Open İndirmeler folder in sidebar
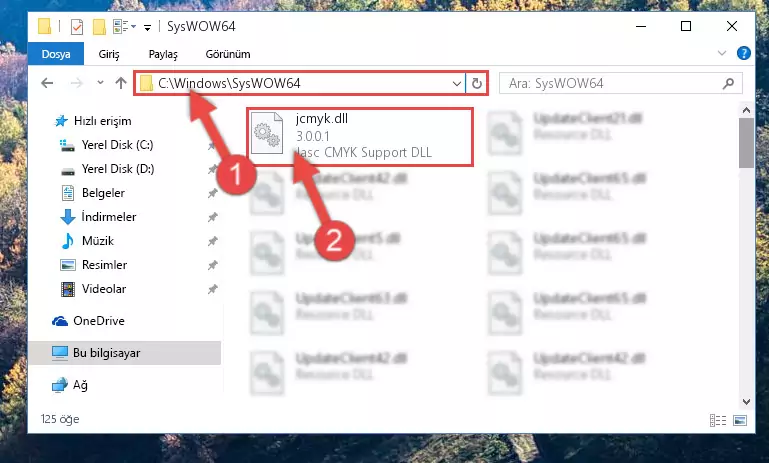 click(x=108, y=217)
